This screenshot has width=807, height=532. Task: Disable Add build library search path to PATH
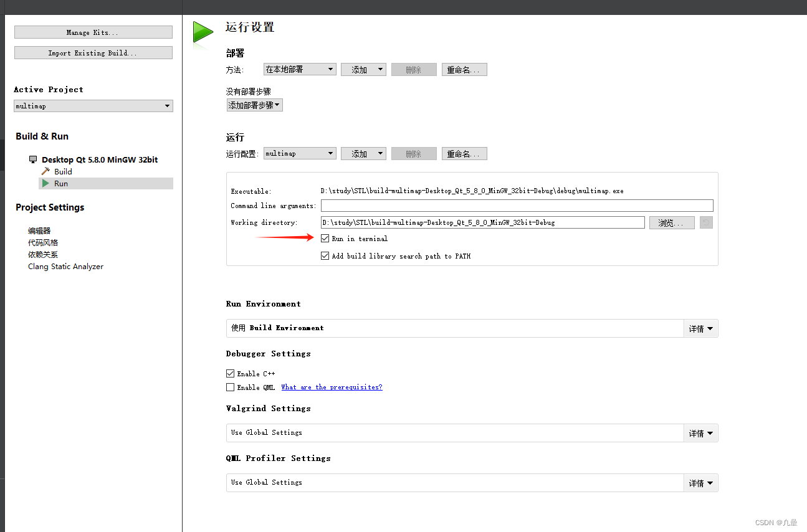click(x=325, y=255)
